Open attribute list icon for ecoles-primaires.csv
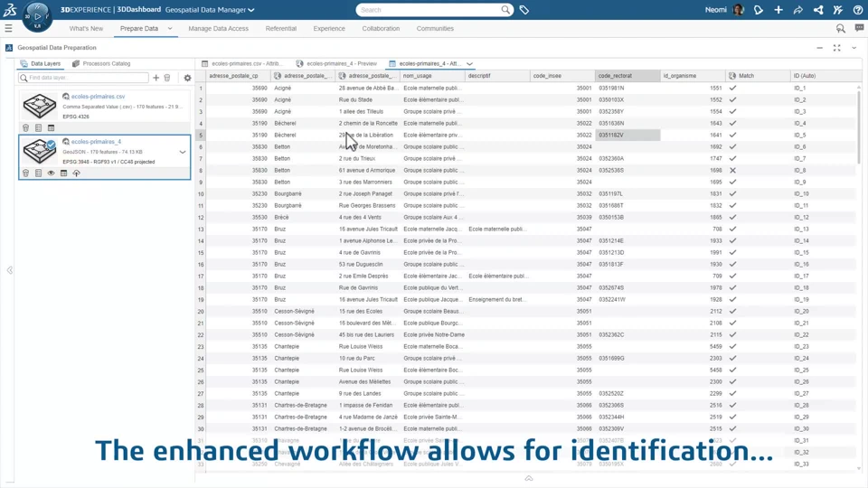Screen dimensions: 868x488 click(38, 127)
